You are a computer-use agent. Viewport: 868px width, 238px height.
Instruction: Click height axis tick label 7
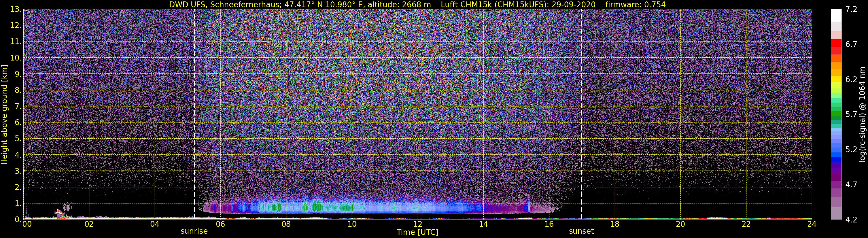pyautogui.click(x=18, y=107)
